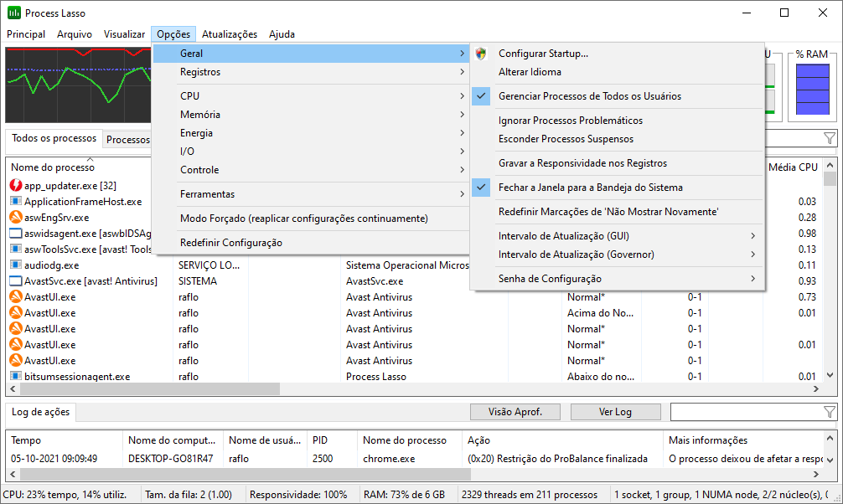Switch to the Log de ações tab

[x=41, y=412]
